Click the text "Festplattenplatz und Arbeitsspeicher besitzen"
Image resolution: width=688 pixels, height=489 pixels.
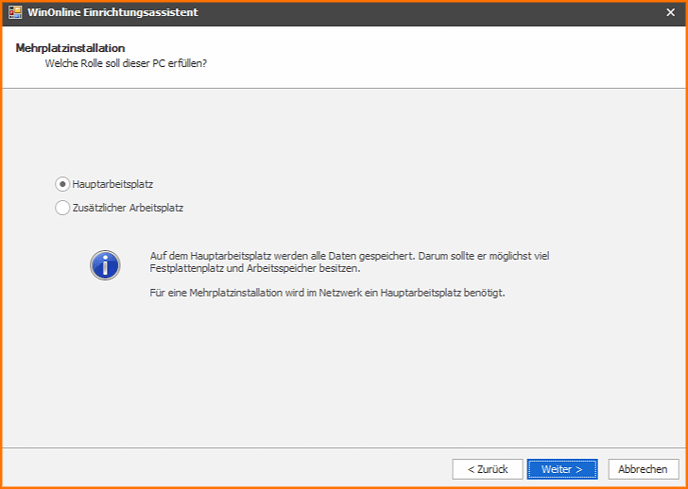[x=255, y=269]
